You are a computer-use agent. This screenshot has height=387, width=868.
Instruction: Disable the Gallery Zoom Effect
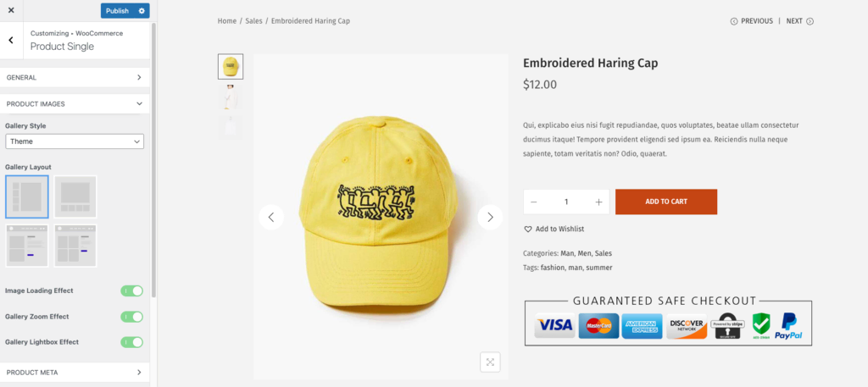131,317
